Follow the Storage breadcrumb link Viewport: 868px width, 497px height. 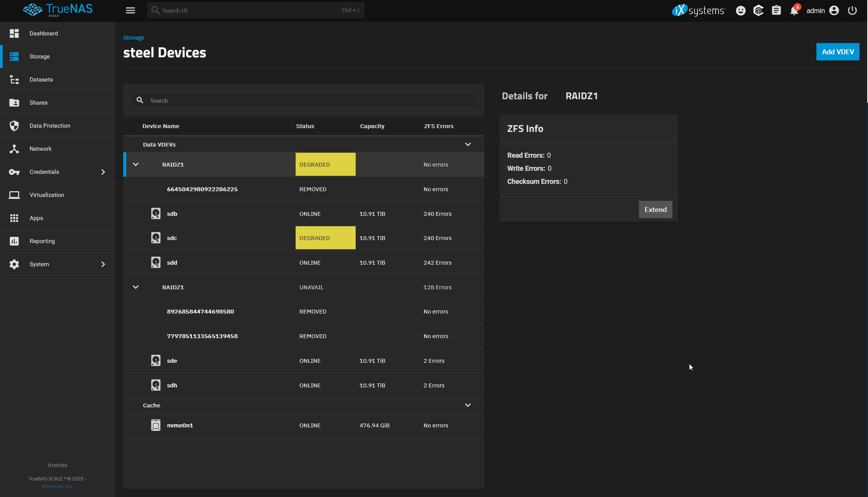[134, 38]
